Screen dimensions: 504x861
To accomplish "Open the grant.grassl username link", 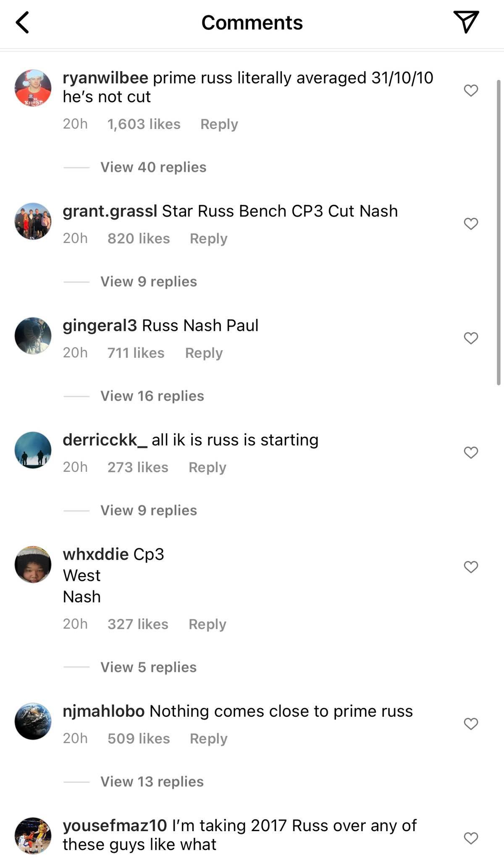I will coord(110,211).
